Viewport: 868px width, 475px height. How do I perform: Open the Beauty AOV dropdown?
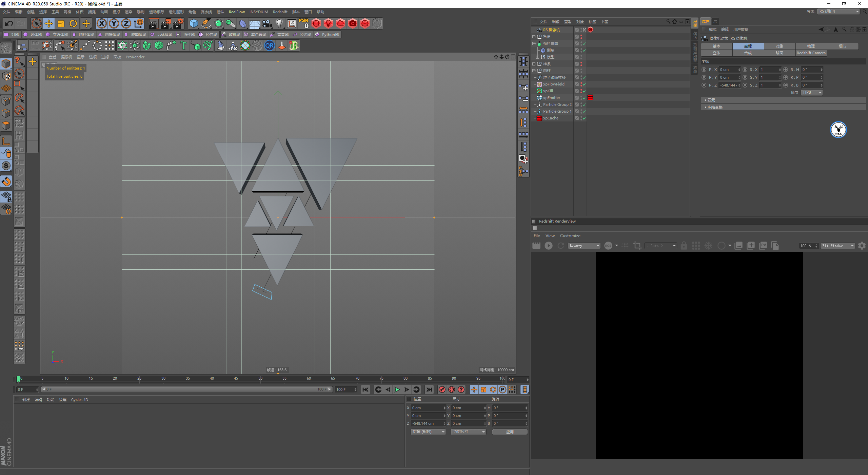pos(584,246)
